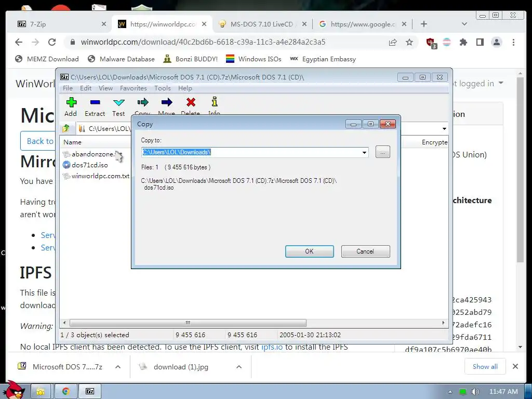The image size is (532, 399).
Task: Open the Bonzi BUDDY! bookmark
Action: pos(190,59)
